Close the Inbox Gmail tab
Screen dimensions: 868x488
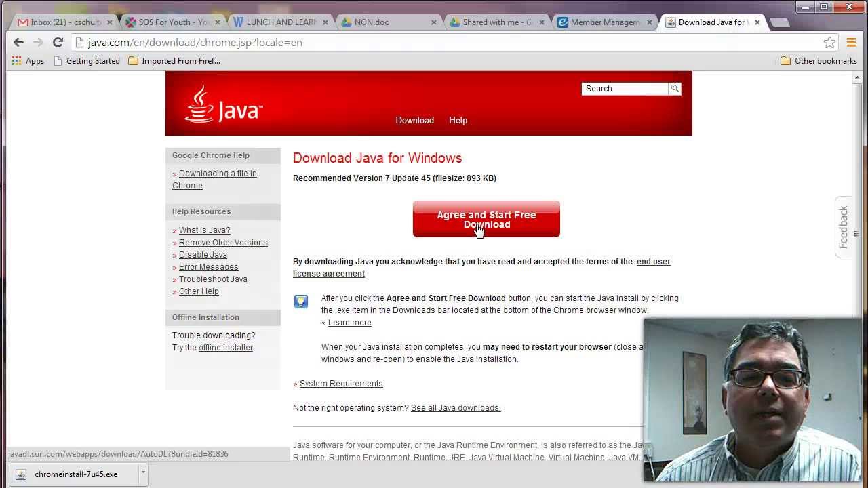click(110, 22)
